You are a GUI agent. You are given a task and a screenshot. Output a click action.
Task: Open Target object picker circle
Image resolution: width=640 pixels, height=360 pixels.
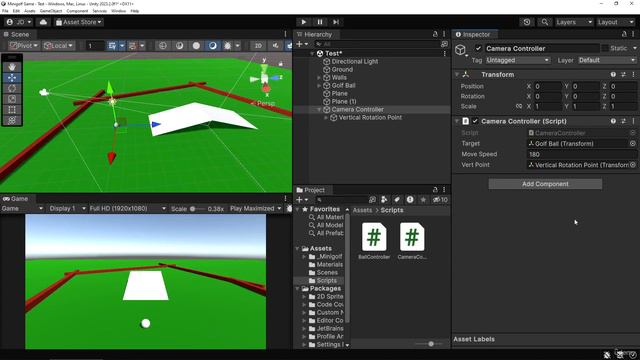(633, 144)
